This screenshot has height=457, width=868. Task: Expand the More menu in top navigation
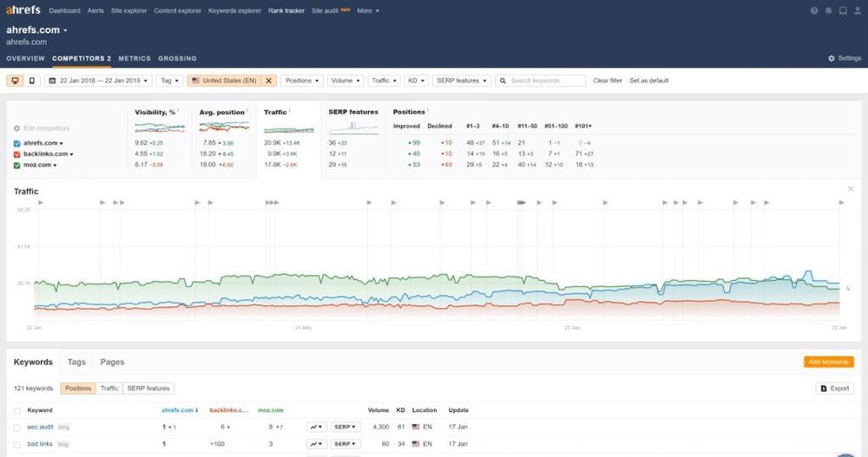click(368, 10)
